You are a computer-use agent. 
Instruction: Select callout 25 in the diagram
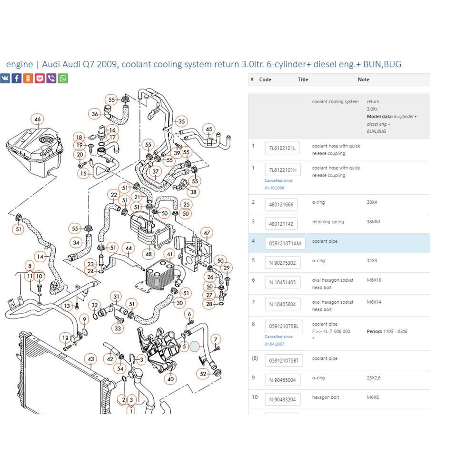click(187, 204)
